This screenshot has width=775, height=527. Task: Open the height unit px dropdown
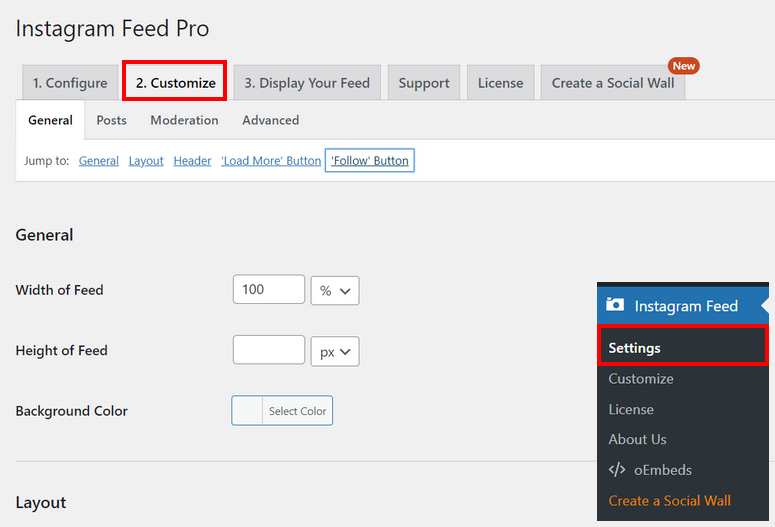[335, 351]
